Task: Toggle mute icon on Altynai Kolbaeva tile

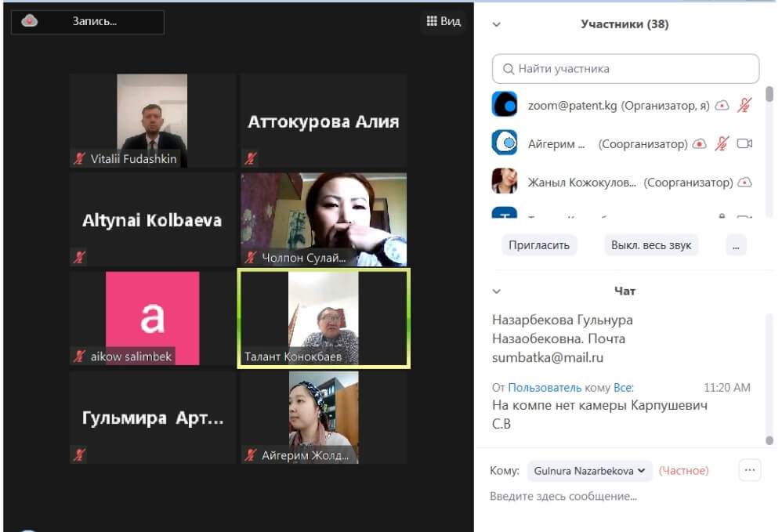Action: point(79,257)
